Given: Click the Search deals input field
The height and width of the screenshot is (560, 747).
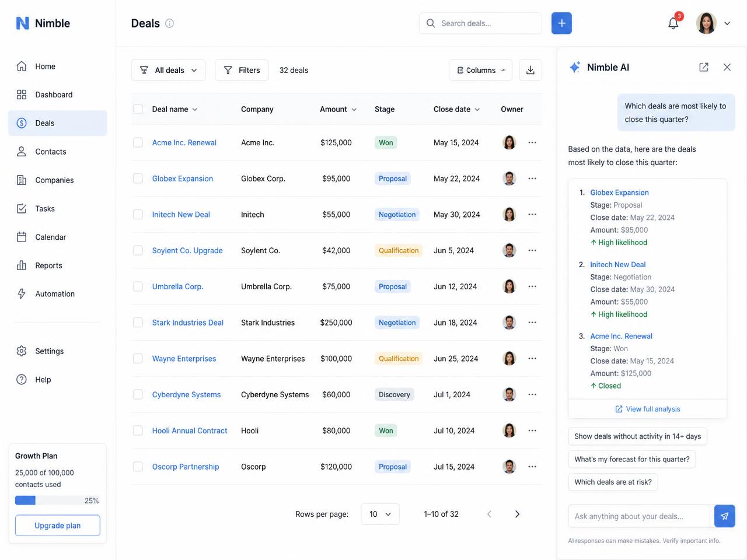Looking at the screenshot, I should pos(480,23).
